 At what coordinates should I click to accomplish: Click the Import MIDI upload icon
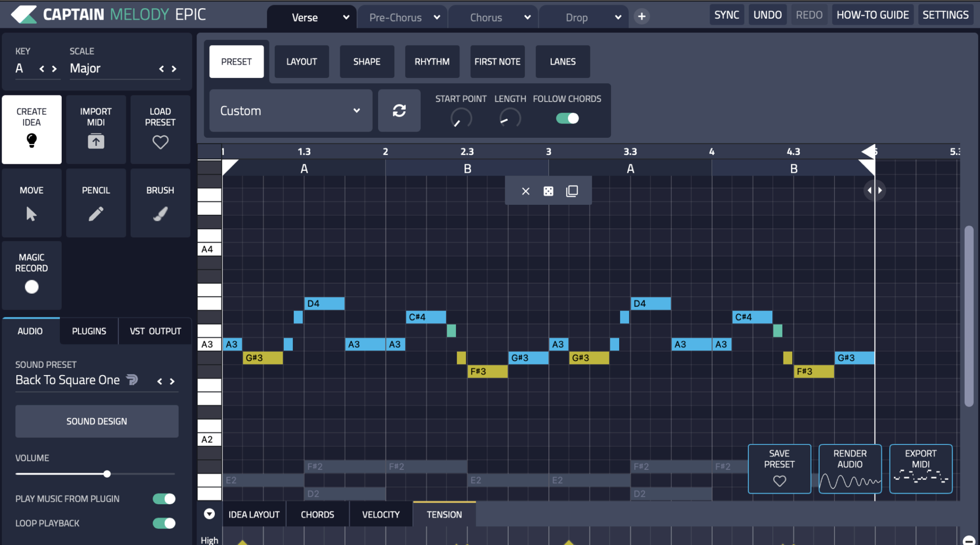point(96,141)
